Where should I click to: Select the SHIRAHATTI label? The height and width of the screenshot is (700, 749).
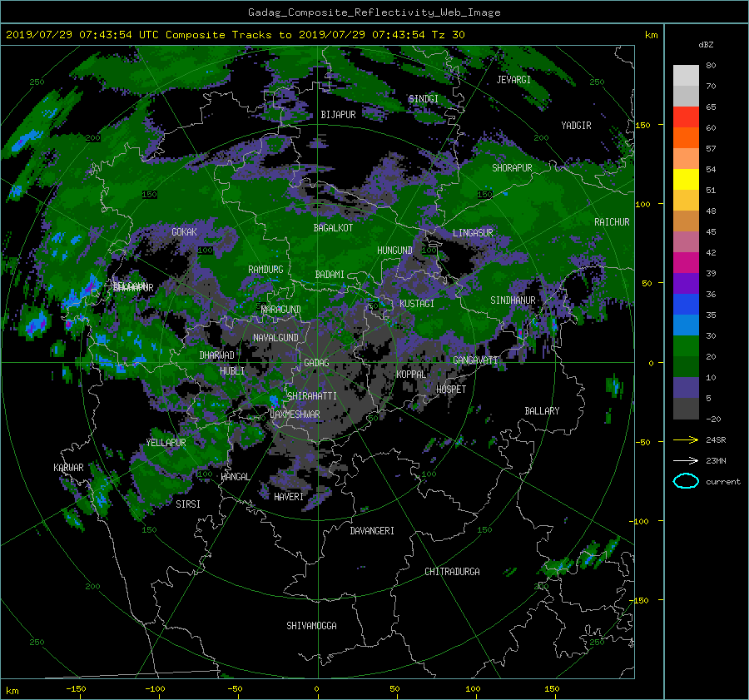pos(312,396)
